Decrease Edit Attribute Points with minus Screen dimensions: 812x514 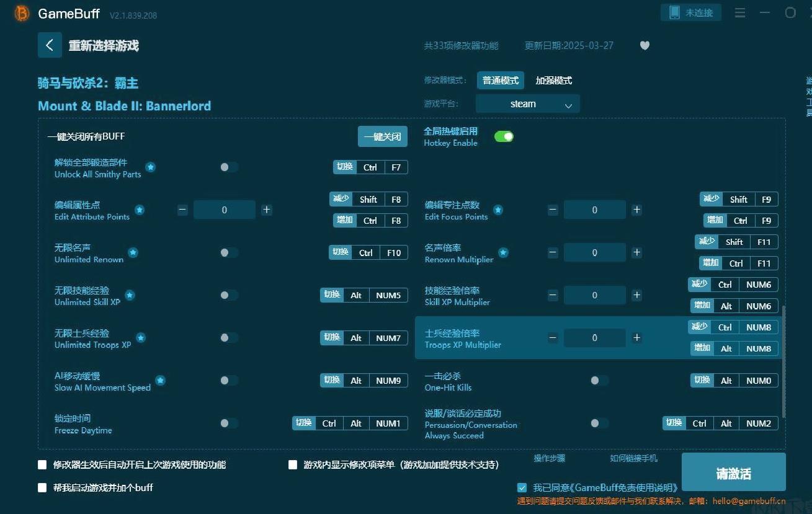coord(182,210)
